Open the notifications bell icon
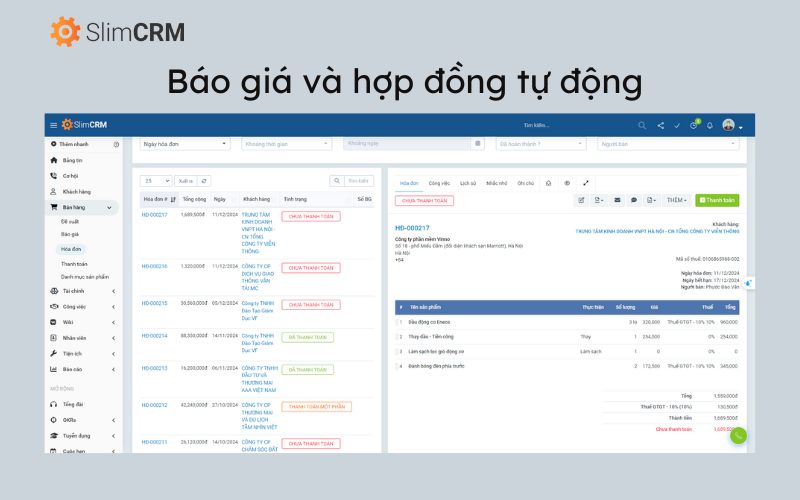 pyautogui.click(x=710, y=126)
